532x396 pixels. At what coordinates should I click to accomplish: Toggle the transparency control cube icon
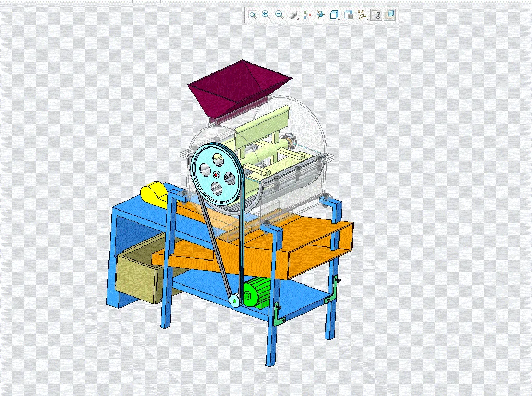point(390,15)
